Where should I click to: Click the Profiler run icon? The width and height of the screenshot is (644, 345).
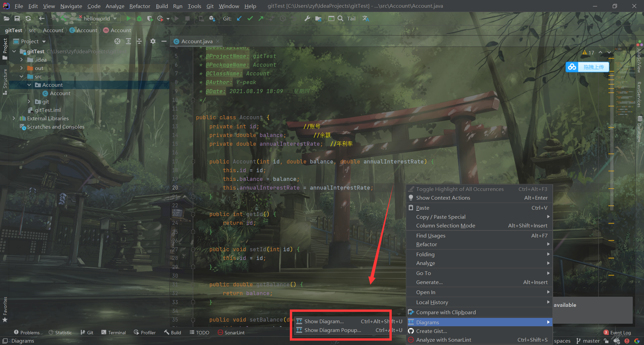coord(160,18)
